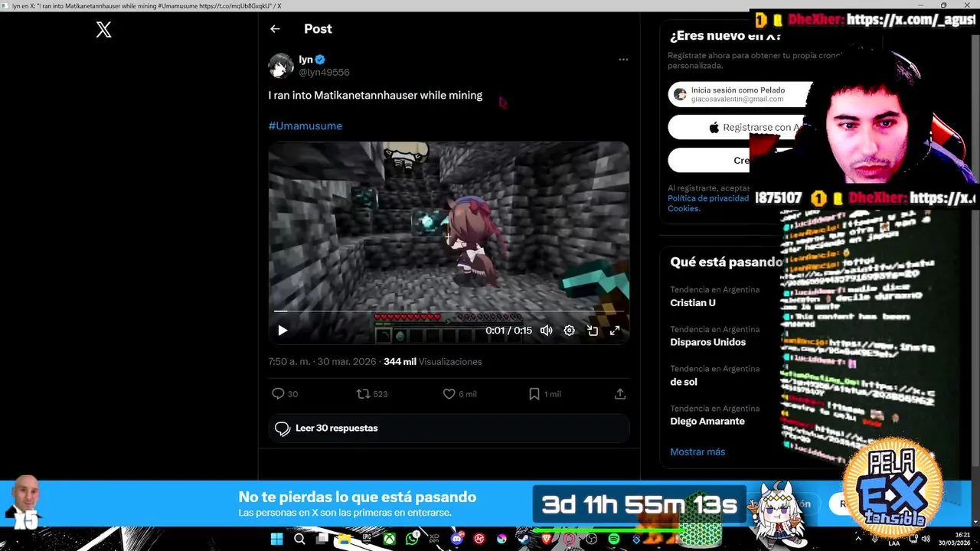This screenshot has height=551, width=980.
Task: Click the X logo in the sidebar
Action: (104, 30)
